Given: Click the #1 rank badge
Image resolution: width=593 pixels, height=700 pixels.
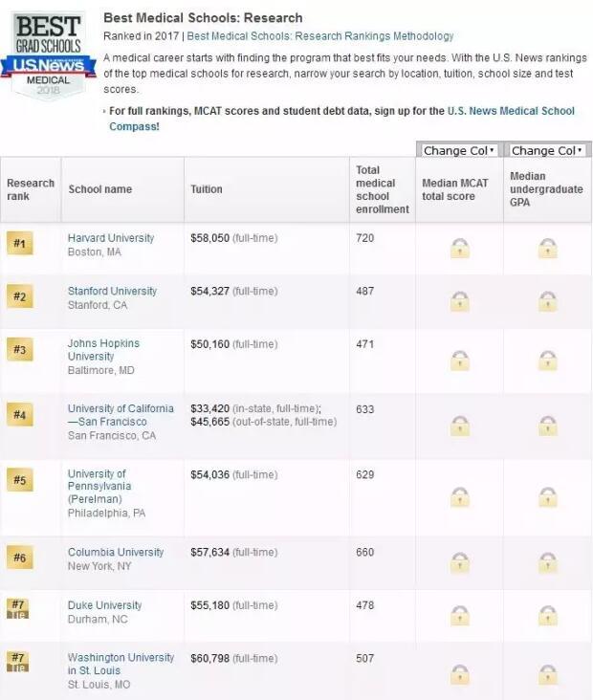Looking at the screenshot, I should coord(20,243).
